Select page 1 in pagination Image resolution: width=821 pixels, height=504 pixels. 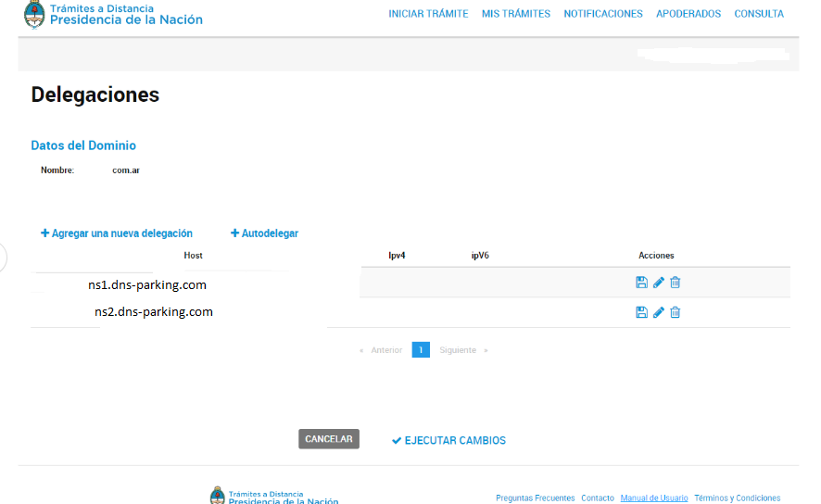[421, 350]
